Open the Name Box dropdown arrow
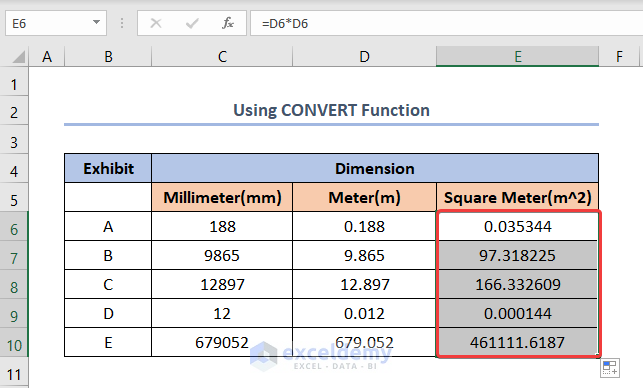 click(96, 23)
